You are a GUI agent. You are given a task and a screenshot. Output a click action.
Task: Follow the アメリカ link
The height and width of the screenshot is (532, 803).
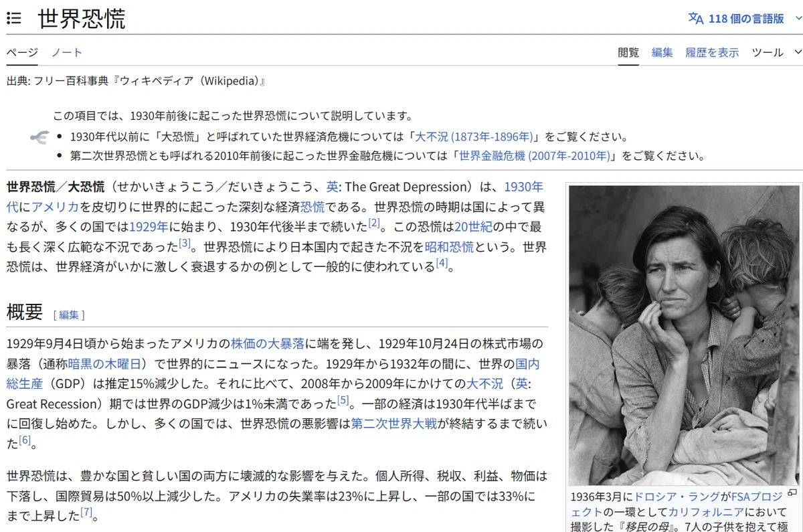tap(56, 207)
